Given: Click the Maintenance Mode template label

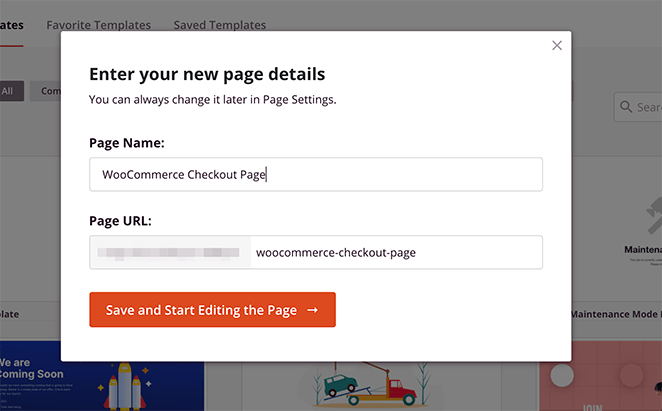Looking at the screenshot, I should [616, 314].
